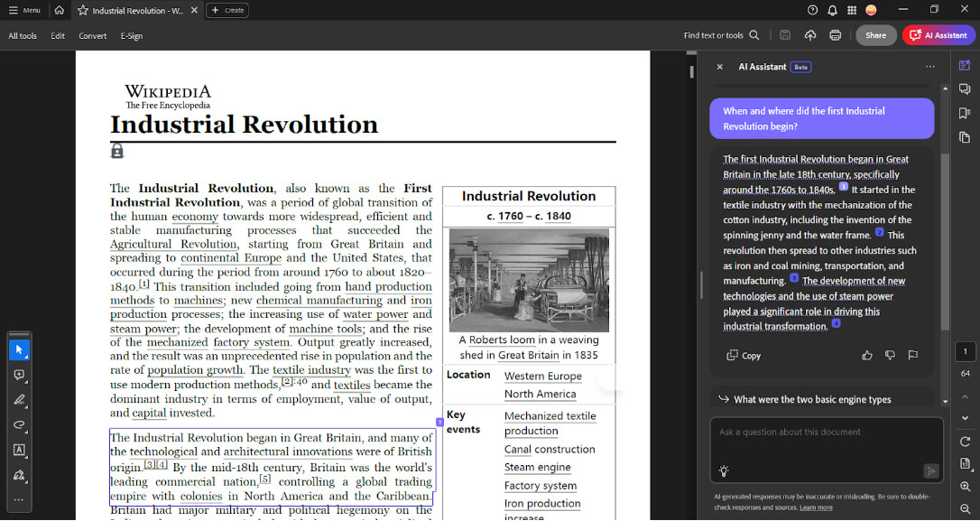Open the apps grid icon
The height and width of the screenshot is (521, 980).
tap(851, 10)
